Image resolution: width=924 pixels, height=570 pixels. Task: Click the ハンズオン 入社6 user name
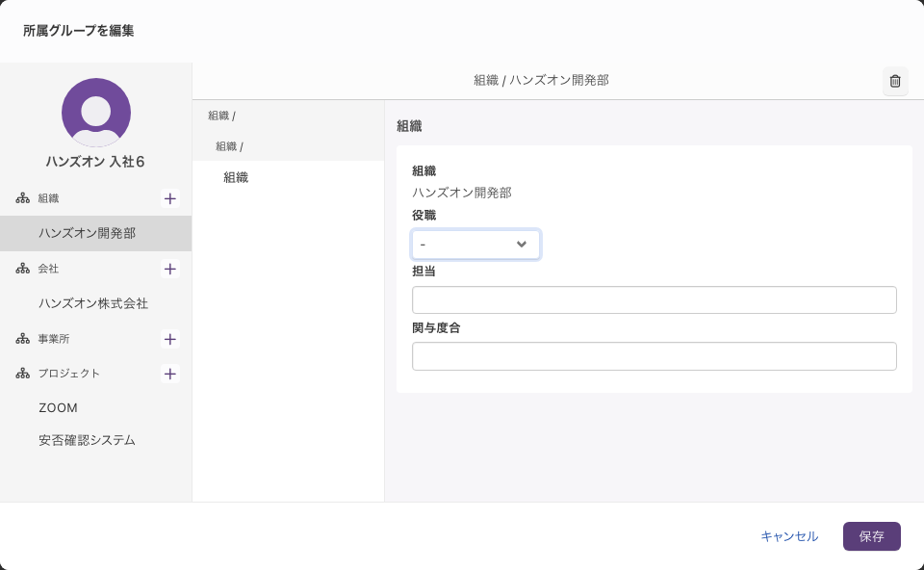pos(95,162)
